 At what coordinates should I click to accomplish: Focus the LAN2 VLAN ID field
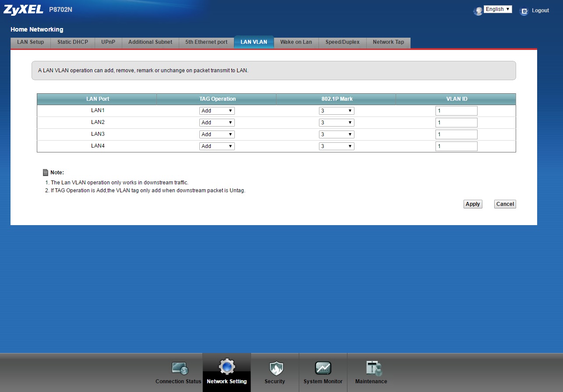coord(456,123)
